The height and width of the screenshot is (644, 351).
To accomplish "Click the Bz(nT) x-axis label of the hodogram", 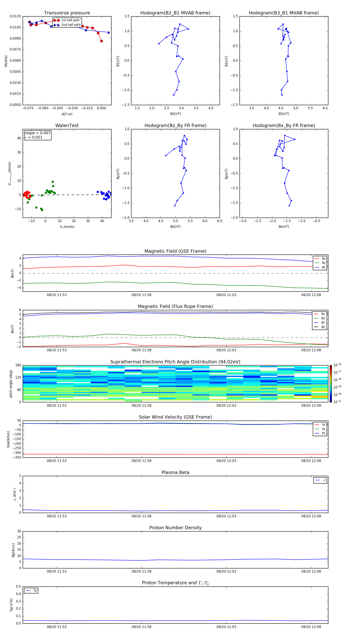I will tap(175, 227).
